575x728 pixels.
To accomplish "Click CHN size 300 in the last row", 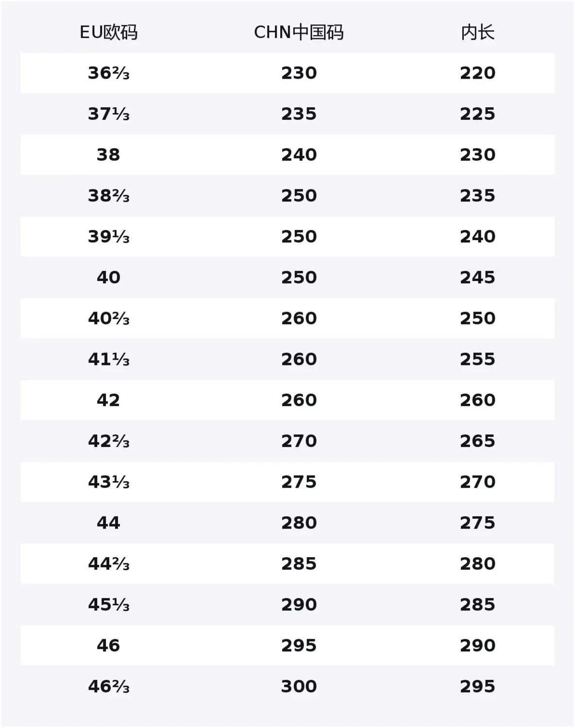I will [x=299, y=686].
